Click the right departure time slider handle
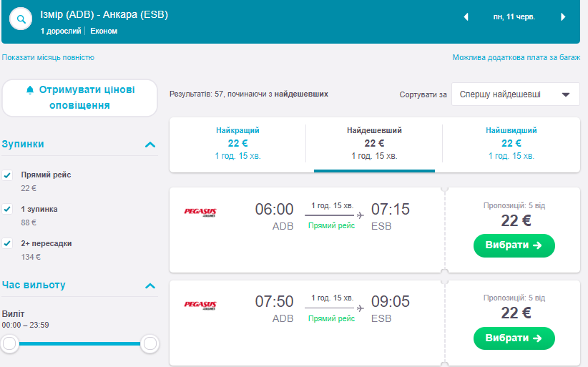The image size is (588, 367). [x=150, y=344]
